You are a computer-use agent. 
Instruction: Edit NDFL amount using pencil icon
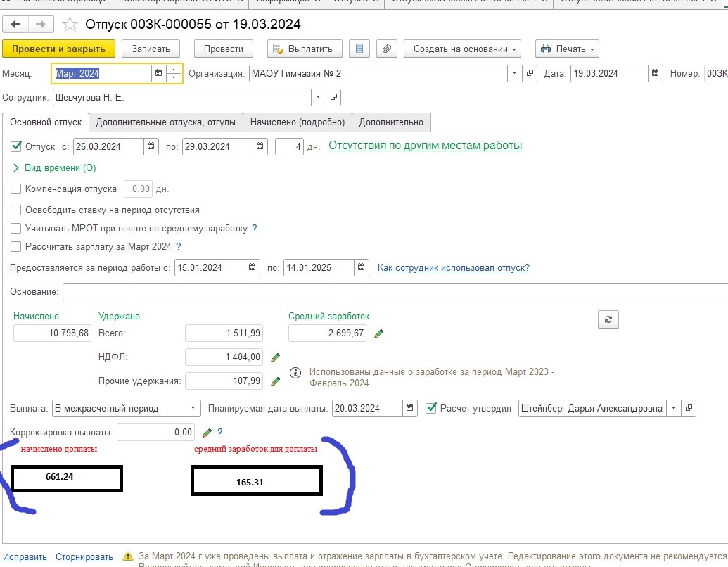pyautogui.click(x=276, y=357)
